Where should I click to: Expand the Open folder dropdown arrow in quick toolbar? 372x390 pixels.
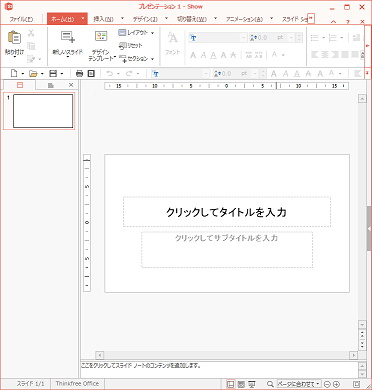pyautogui.click(x=42, y=74)
